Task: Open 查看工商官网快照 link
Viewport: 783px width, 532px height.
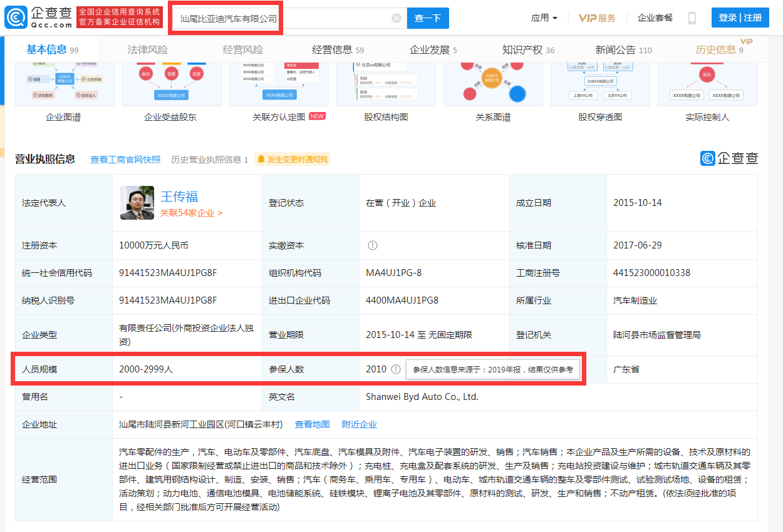Action: 125,160
